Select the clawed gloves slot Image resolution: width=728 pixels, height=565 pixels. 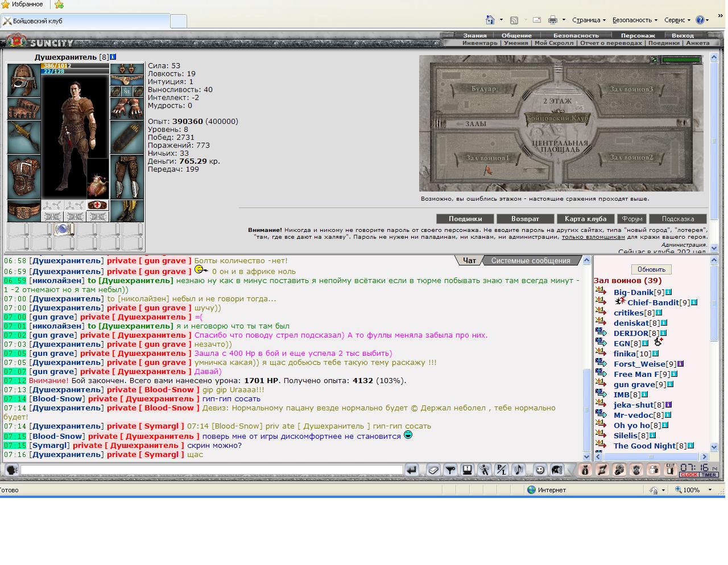(x=127, y=109)
